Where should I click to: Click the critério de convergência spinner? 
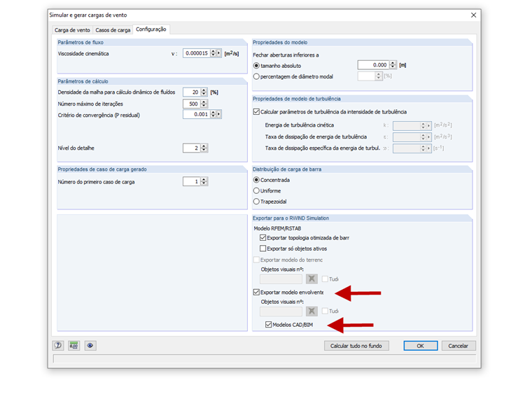tap(213, 114)
